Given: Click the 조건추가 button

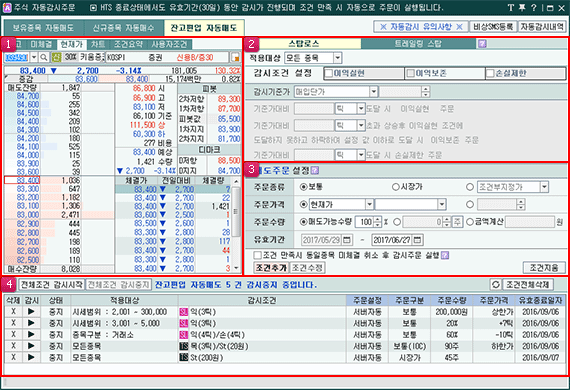Looking at the screenshot, I should [x=271, y=268].
